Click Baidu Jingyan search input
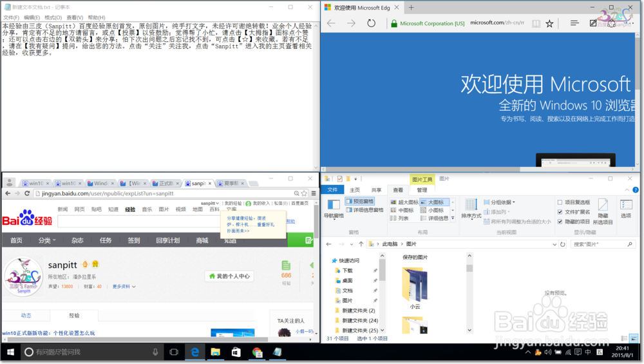Screen dimensions: 644x364 [x=139, y=221]
